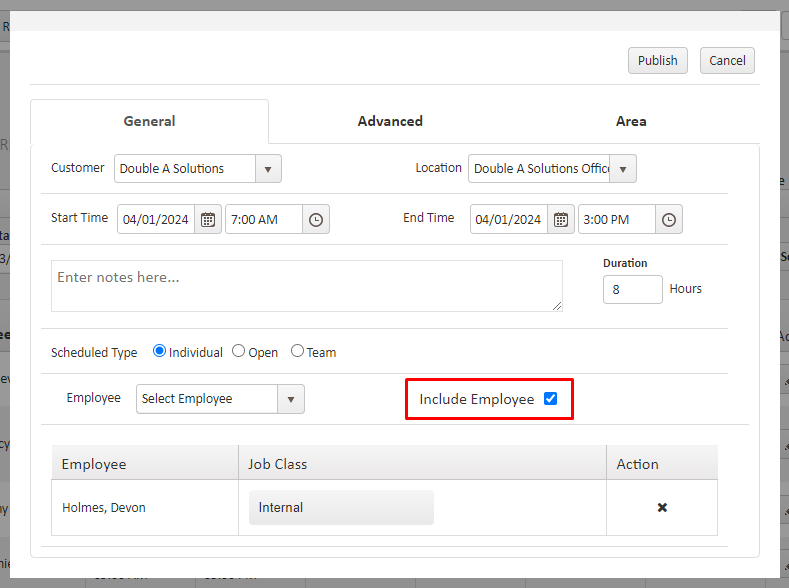Switch to the Area tab
789x588 pixels.
(631, 121)
